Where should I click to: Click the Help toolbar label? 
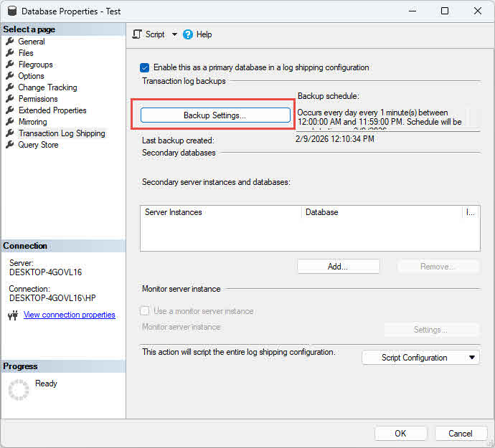pyautogui.click(x=204, y=34)
